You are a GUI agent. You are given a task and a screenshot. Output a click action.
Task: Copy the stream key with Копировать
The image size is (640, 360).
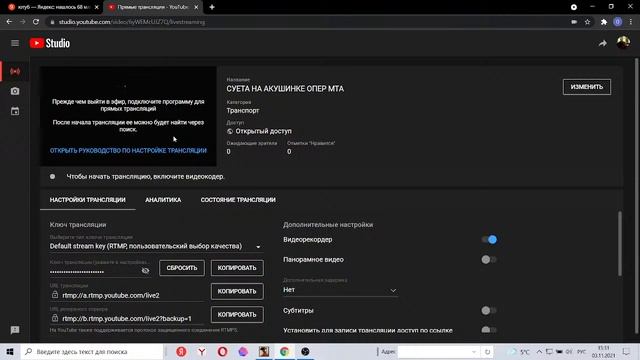click(237, 268)
